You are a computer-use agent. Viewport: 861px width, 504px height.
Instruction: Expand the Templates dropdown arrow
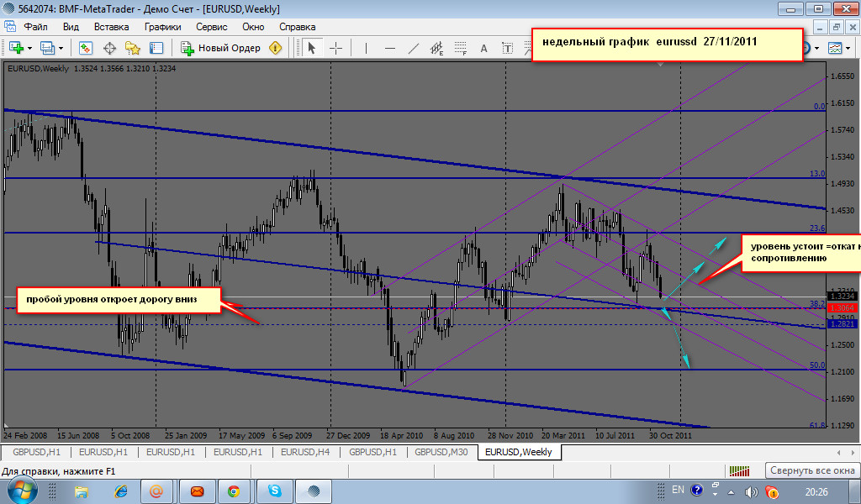click(x=849, y=49)
